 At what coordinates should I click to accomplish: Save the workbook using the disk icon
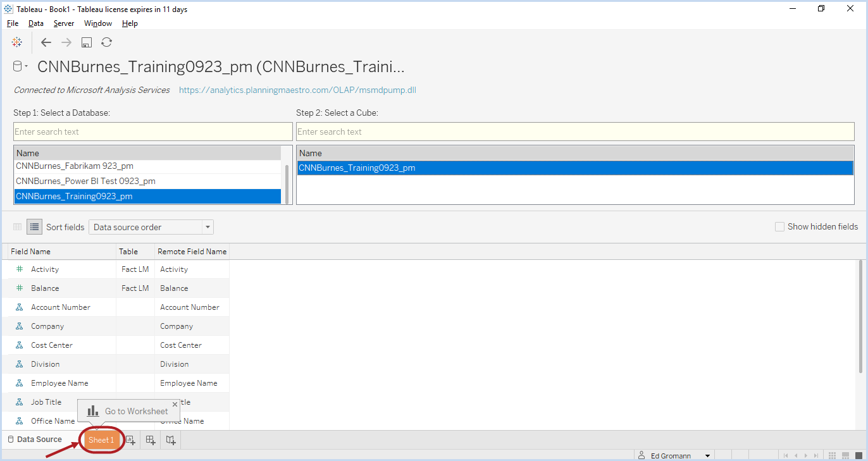pos(87,42)
